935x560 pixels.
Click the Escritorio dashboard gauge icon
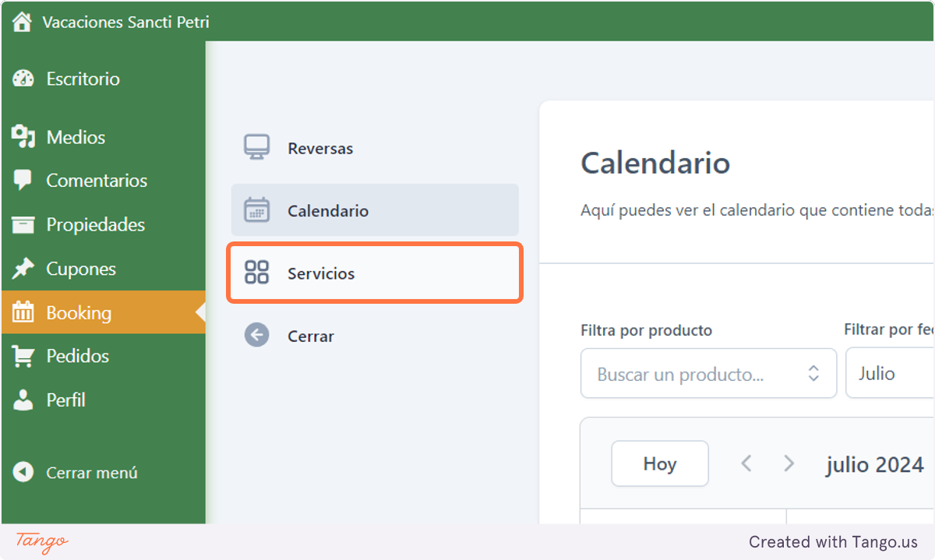[x=23, y=79]
